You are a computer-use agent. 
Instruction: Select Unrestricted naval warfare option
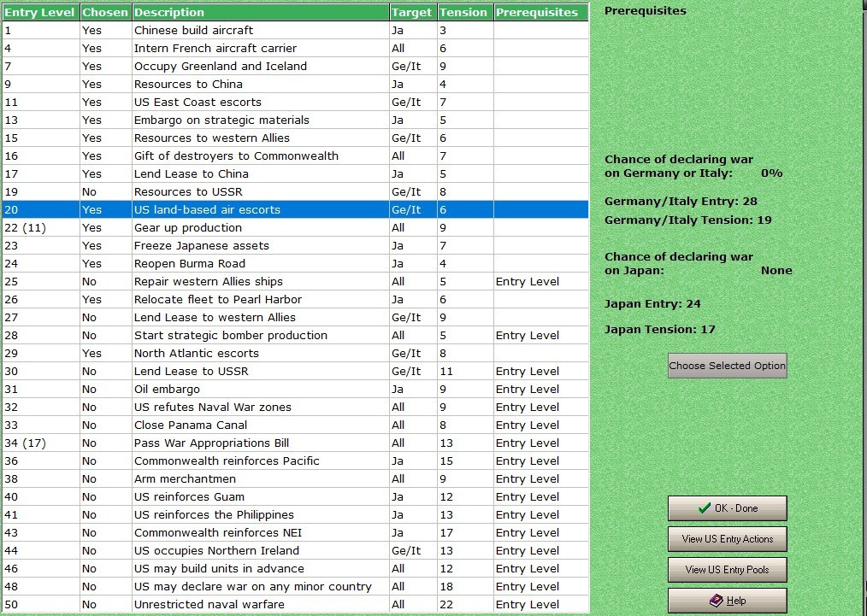[x=295, y=605]
